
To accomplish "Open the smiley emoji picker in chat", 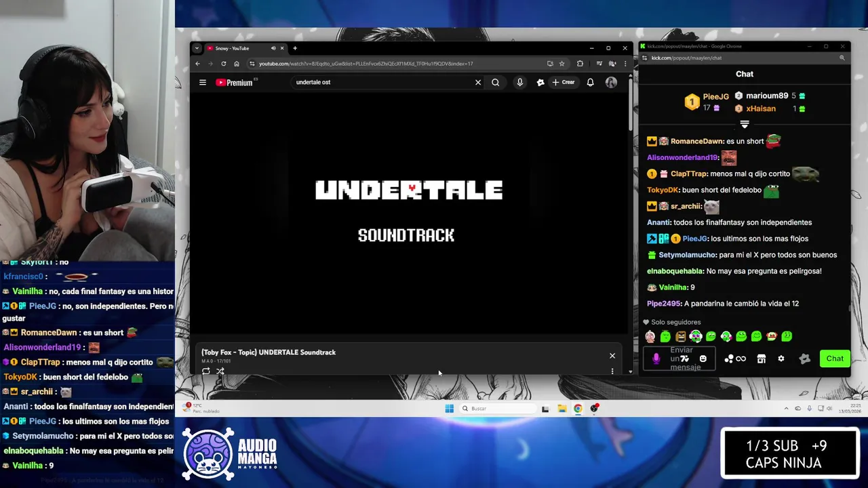I will 703,359.
